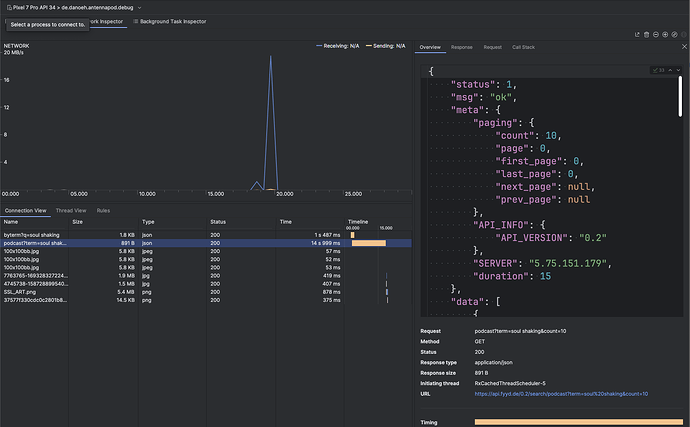690x427 pixels.
Task: Open the Background Task Inspector tab
Action: [170, 21]
